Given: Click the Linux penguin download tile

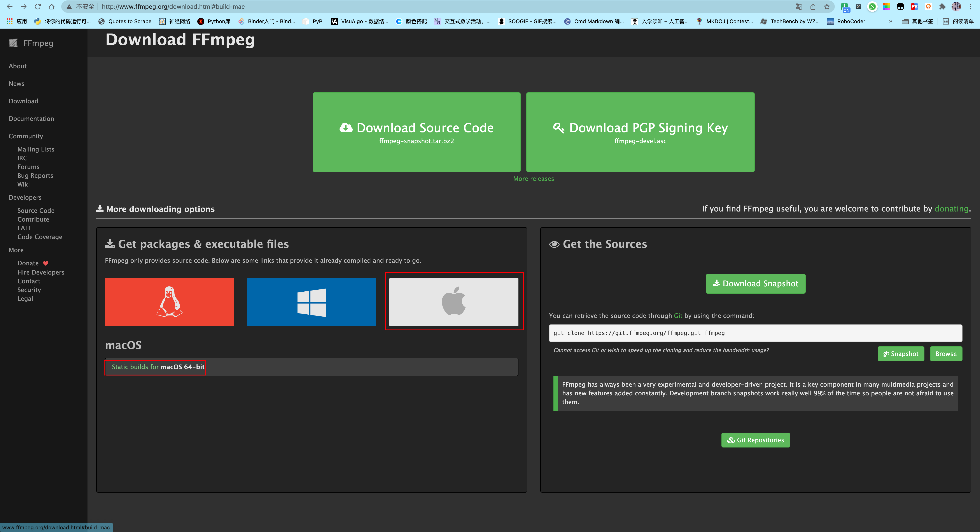Looking at the screenshot, I should 169,302.
